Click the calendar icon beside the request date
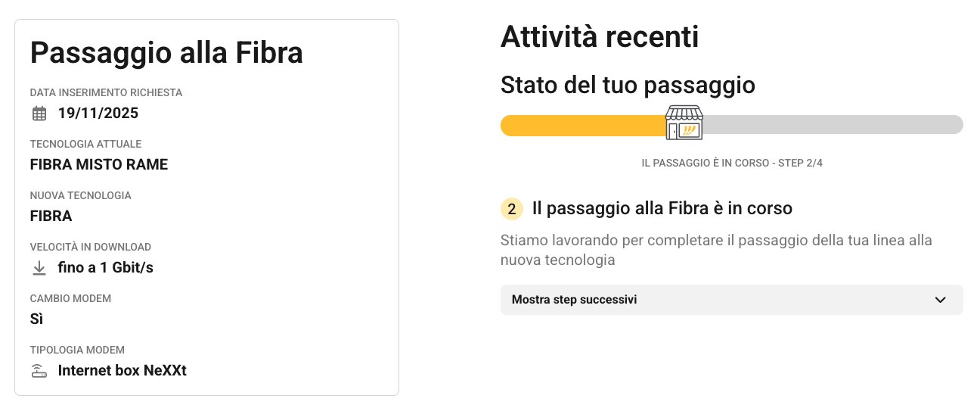 (x=39, y=114)
